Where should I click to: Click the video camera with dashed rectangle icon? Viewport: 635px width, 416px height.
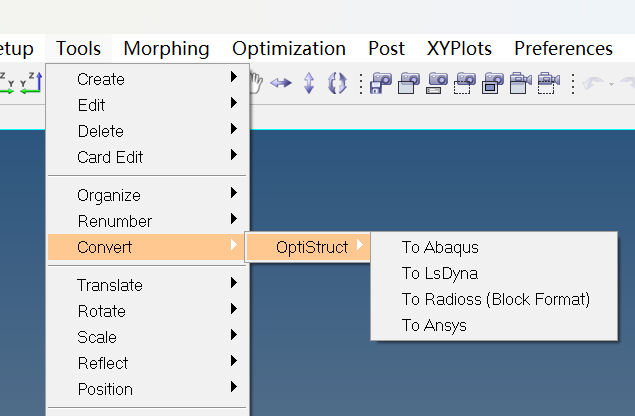[548, 83]
